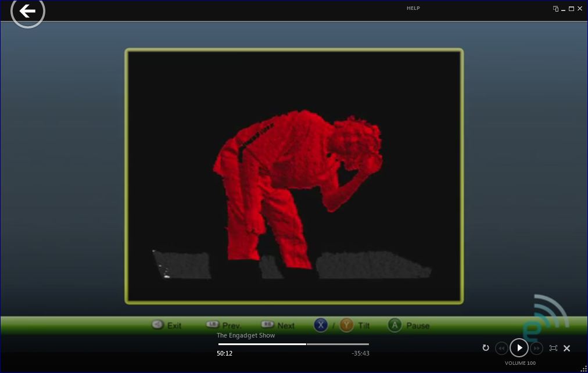Seek on the playback progress bar
This screenshot has width=588, height=373.
pyautogui.click(x=293, y=344)
